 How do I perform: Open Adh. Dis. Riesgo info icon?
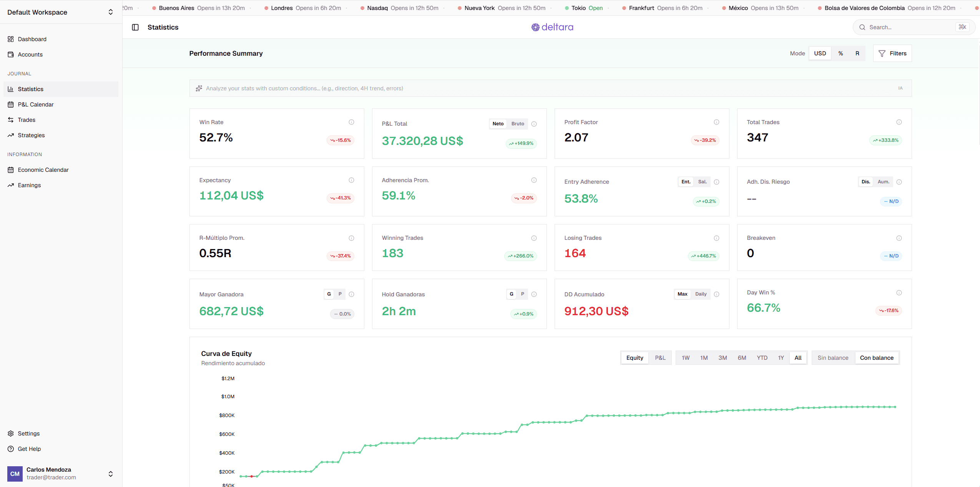[x=899, y=182]
